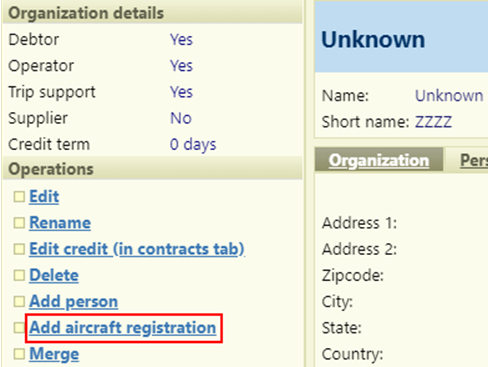Collapse the Operations section header
The height and width of the screenshot is (367, 488).
coord(153,169)
